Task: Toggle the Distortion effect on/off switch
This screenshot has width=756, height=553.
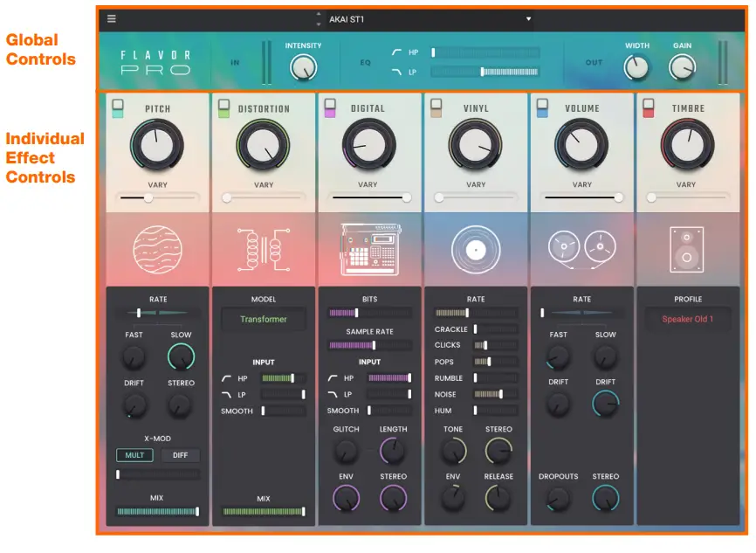Action: click(x=223, y=108)
